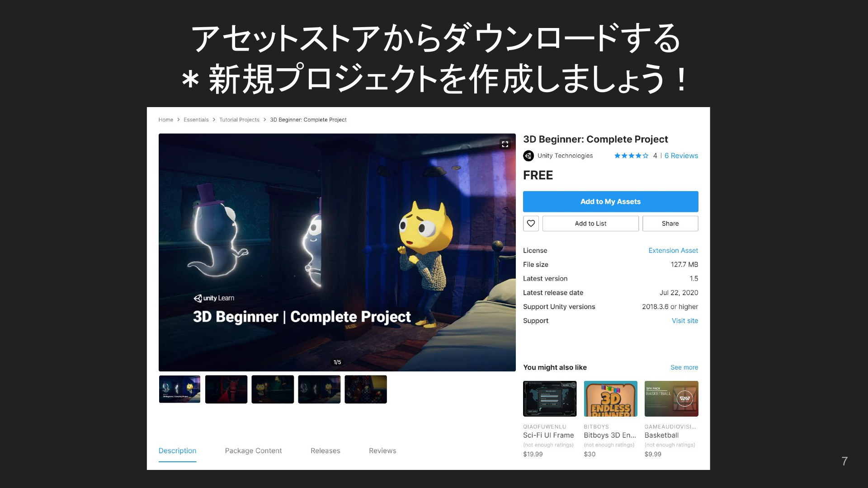Open the 6 Reviews link
Viewport: 868px width, 488px height.
[681, 156]
